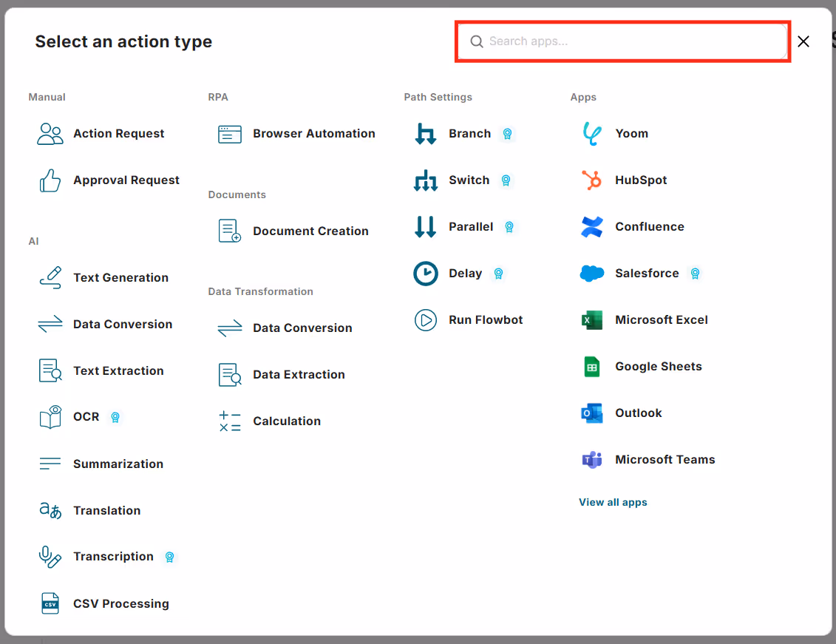Click the premium badge next to Branch
836x644 pixels.
point(508,134)
